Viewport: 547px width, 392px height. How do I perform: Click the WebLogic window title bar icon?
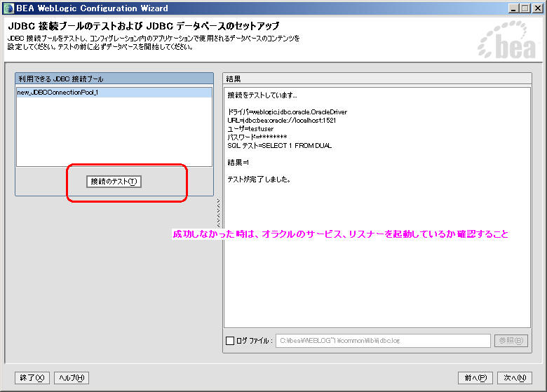8,8
